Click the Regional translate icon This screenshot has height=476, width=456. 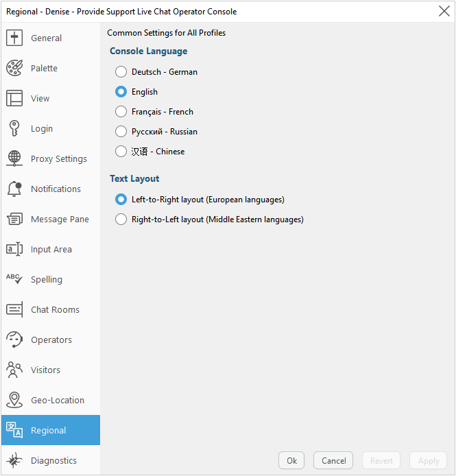(14, 430)
